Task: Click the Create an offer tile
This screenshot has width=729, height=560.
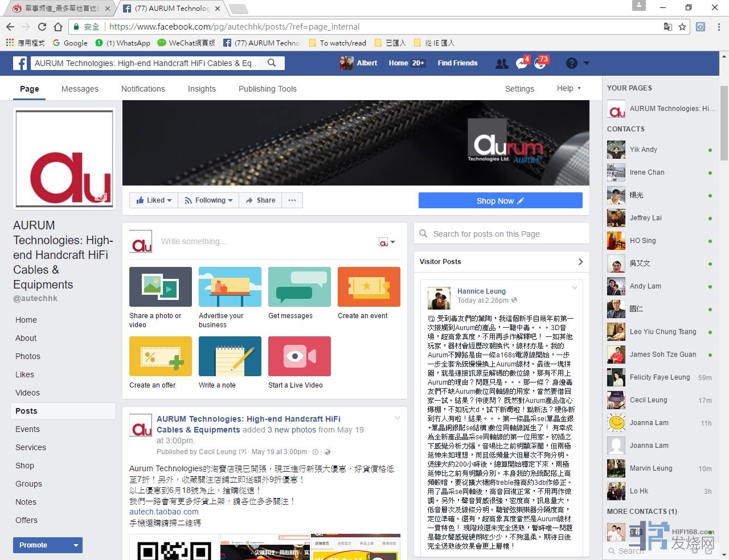Action: pos(161,356)
